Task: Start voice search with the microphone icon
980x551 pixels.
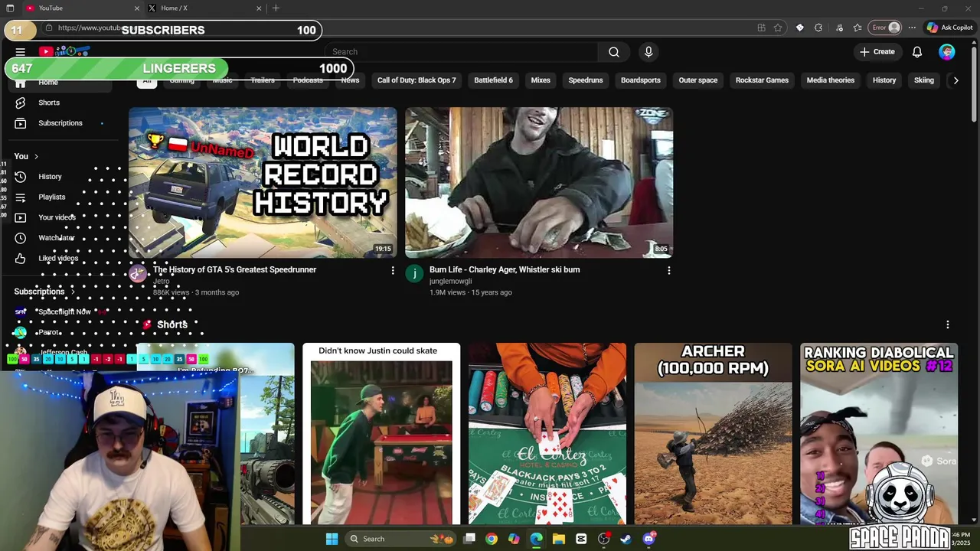Action: pos(648,52)
